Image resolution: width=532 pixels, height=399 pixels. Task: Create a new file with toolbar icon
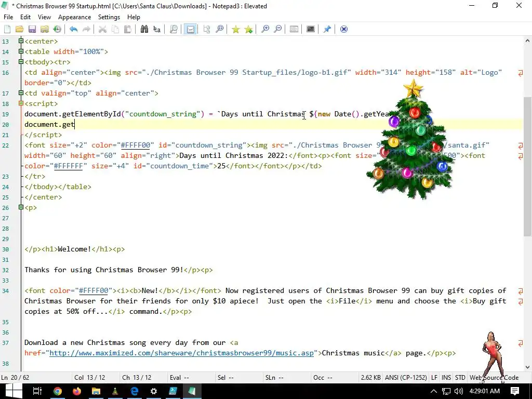7,29
